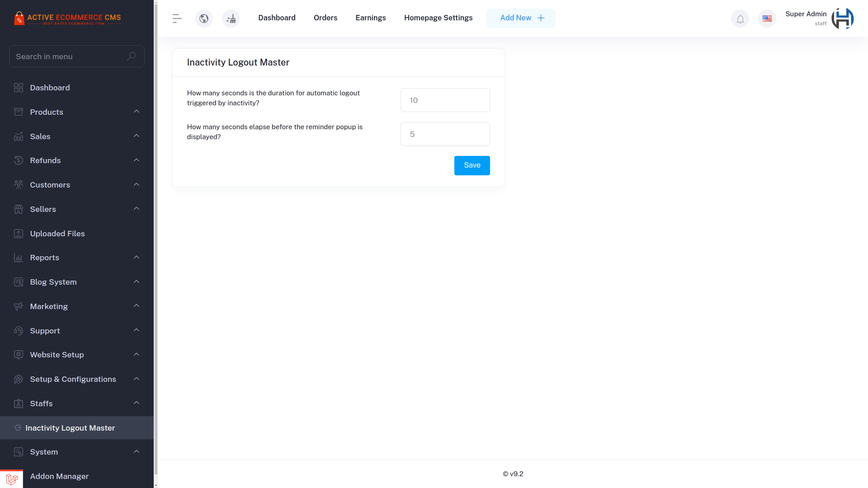Expand the System sidebar section

[x=76, y=452]
